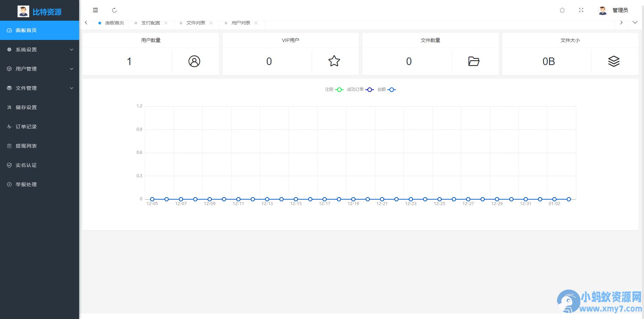This screenshot has height=319, width=644.
Task: Click the user circle icon in 用户数量 card
Action: click(194, 61)
